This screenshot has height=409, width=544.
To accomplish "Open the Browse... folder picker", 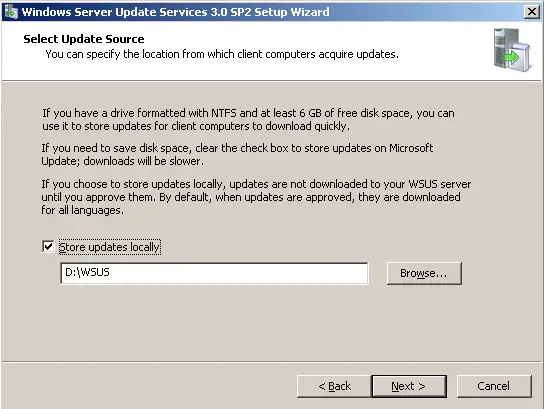I will pos(424,273).
